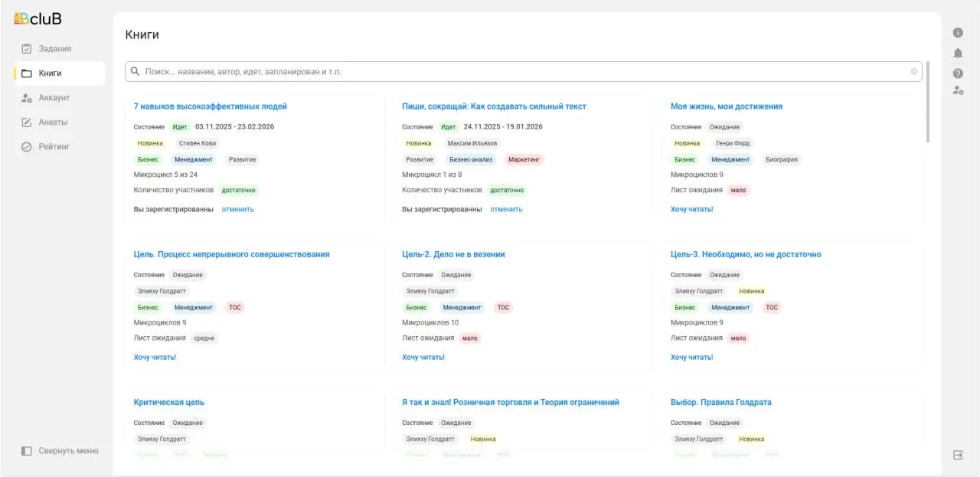Click the Анкеты edit icon in sidebar

[27, 123]
